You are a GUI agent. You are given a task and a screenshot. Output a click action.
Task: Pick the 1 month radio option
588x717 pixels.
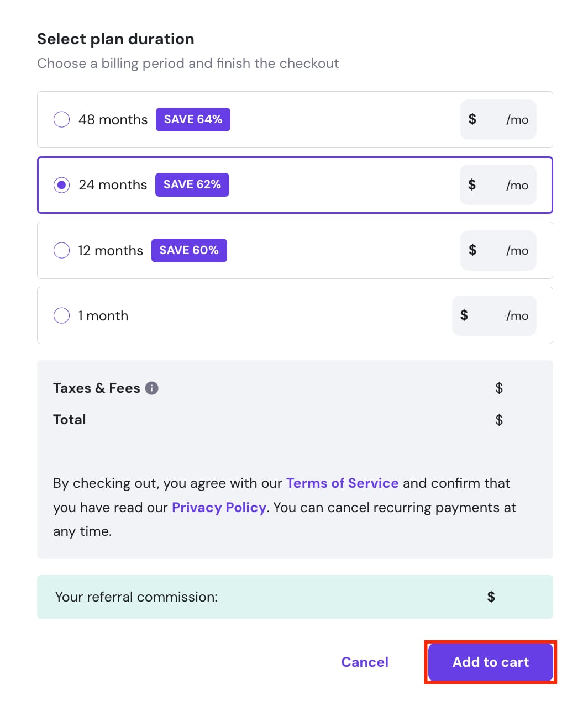pyautogui.click(x=61, y=315)
